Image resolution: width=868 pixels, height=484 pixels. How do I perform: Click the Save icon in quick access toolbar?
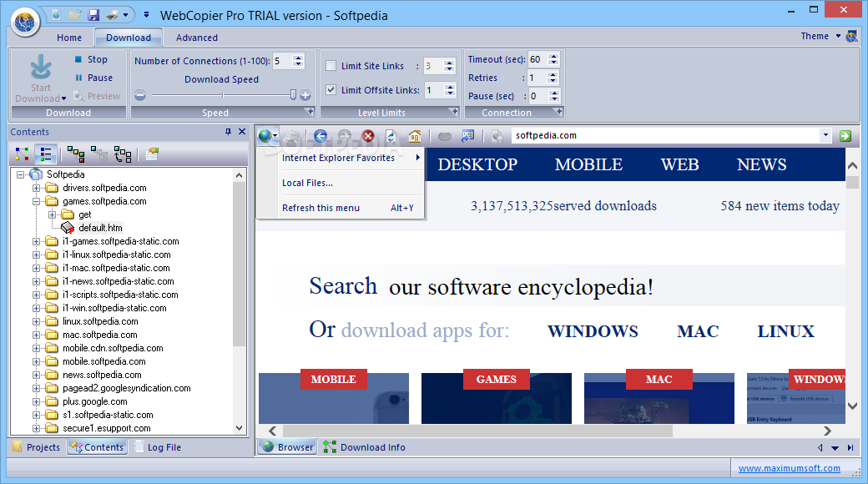tap(93, 15)
